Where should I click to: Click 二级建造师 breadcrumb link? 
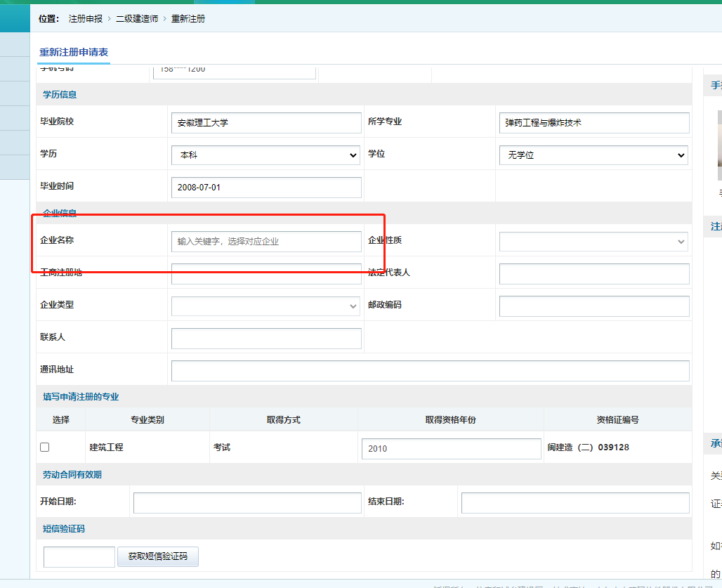[x=137, y=19]
